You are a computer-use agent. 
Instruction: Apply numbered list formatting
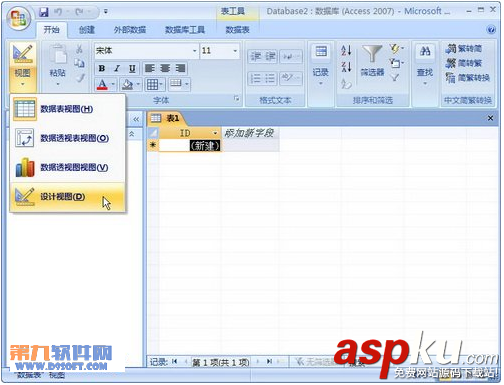click(x=256, y=79)
